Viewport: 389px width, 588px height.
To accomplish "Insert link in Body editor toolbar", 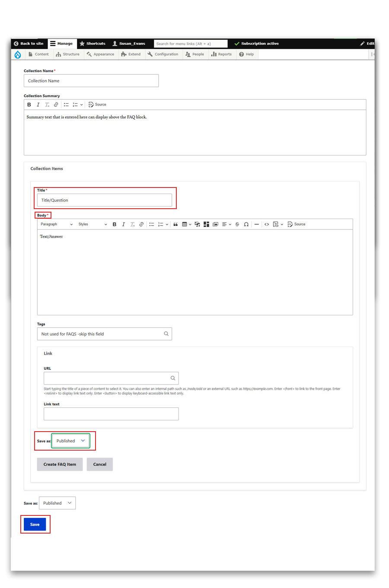I will click(x=141, y=224).
